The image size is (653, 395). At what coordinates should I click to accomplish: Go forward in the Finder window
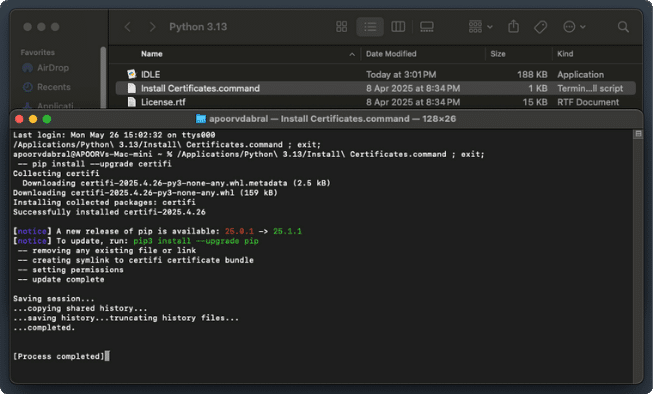152,27
